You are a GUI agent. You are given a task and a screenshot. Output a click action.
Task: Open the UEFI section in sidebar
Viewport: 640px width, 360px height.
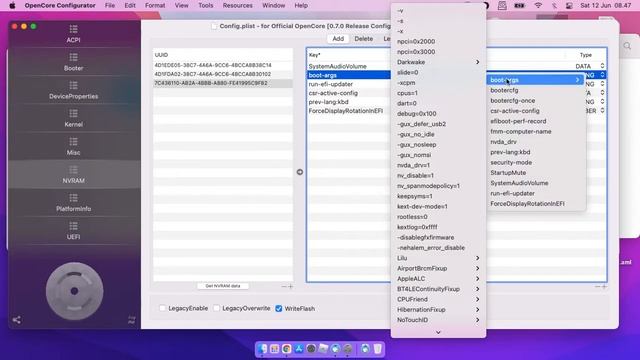(73, 231)
